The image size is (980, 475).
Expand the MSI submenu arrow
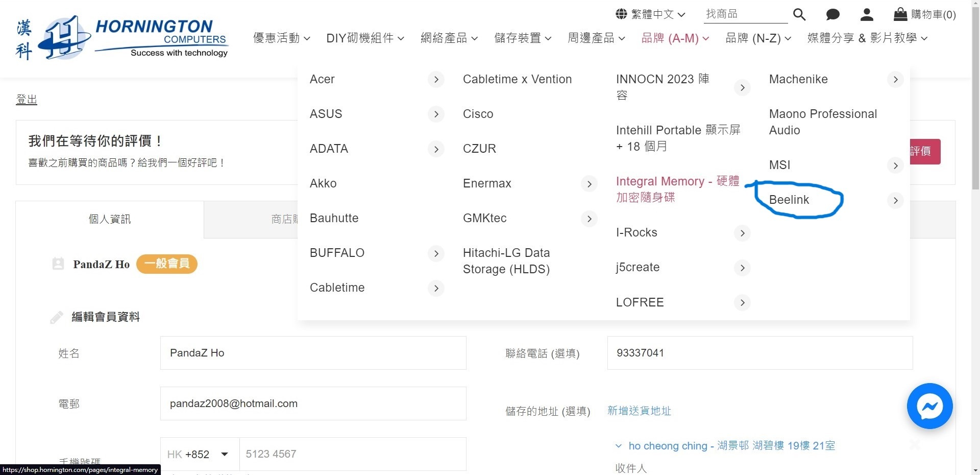(895, 165)
